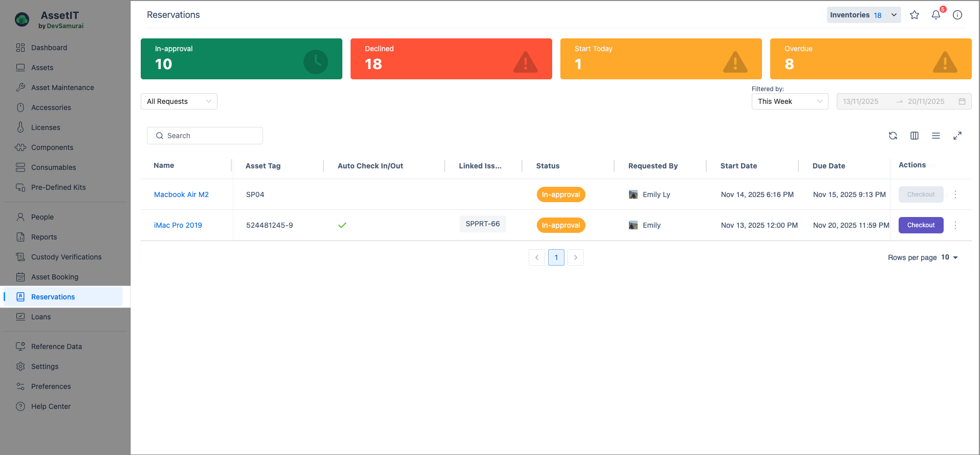Go to Asset Booking in sidebar
980x455 pixels.
[54, 277]
